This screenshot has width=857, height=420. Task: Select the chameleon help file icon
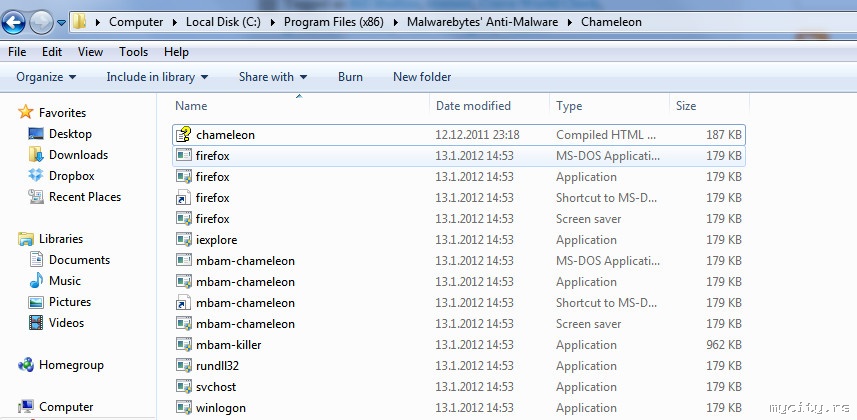coord(184,135)
